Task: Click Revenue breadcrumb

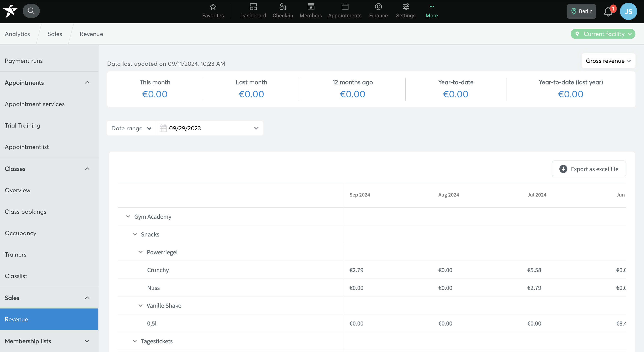Action: point(91,34)
